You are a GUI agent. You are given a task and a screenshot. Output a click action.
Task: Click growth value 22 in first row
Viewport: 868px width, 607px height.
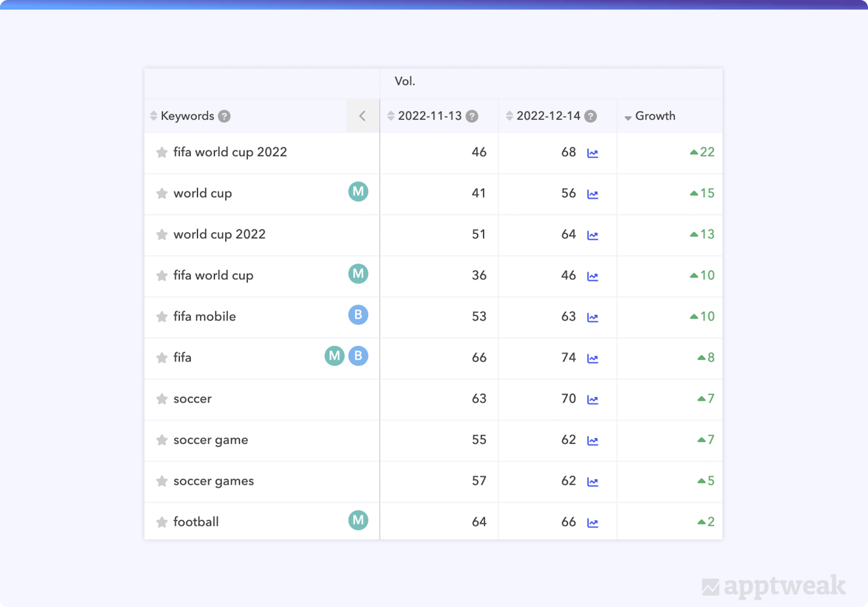click(x=707, y=152)
